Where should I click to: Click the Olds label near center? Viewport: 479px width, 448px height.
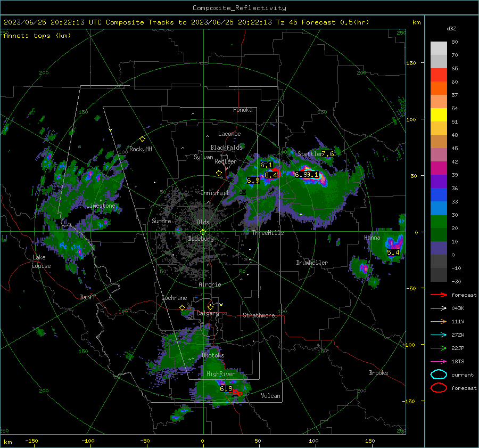click(203, 222)
